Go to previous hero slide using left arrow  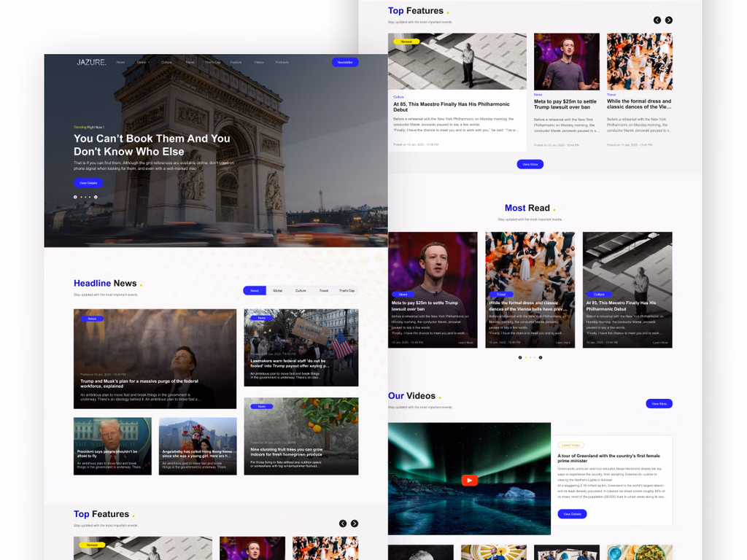75,197
